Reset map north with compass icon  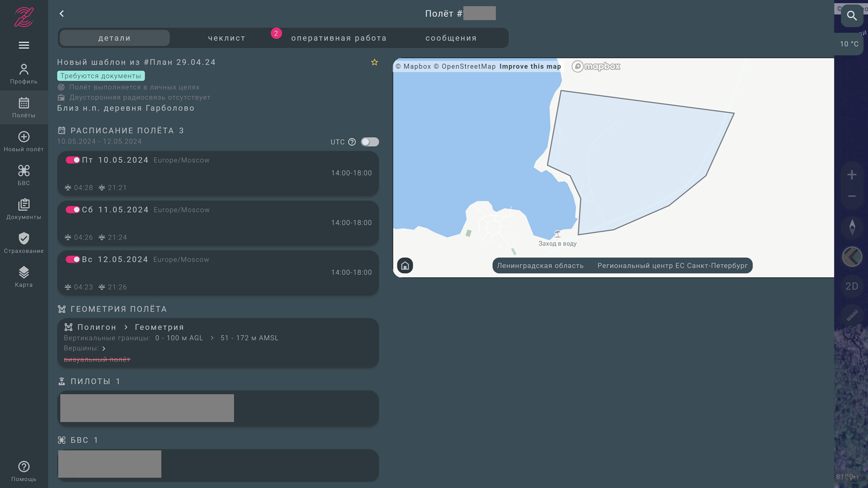852,227
